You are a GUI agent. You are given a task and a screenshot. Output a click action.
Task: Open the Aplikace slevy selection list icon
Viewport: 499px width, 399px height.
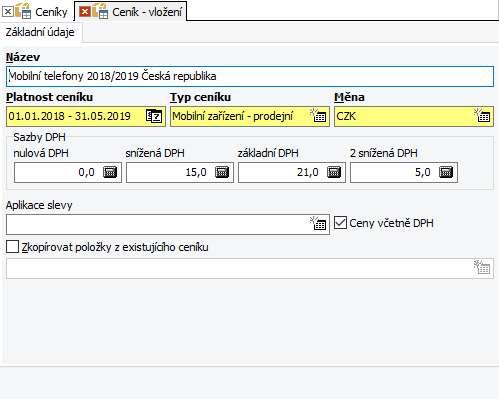pyautogui.click(x=318, y=223)
